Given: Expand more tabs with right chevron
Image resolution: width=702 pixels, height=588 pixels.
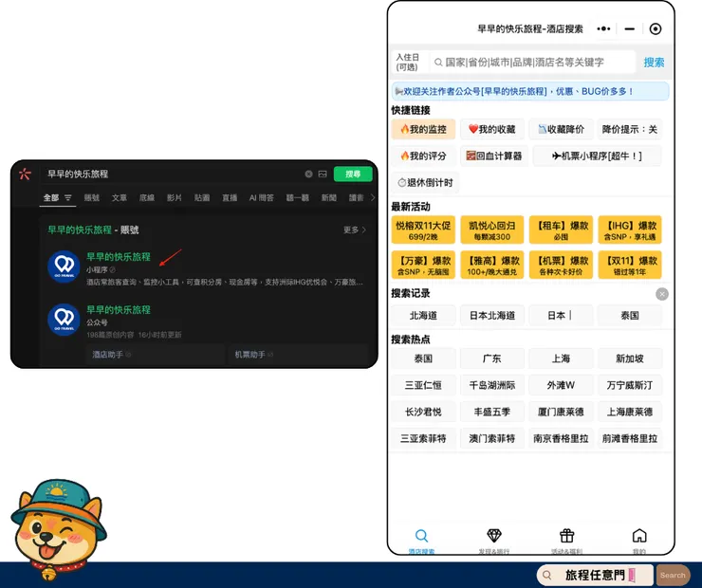Looking at the screenshot, I should click(373, 197).
